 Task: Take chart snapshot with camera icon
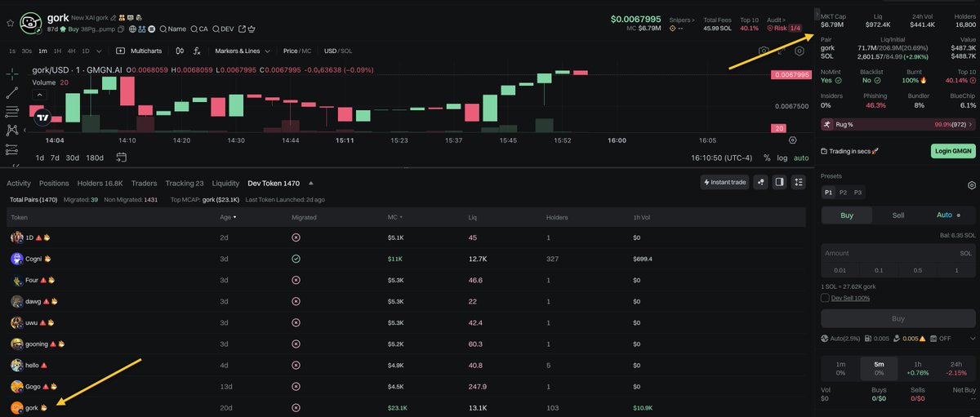(x=764, y=51)
